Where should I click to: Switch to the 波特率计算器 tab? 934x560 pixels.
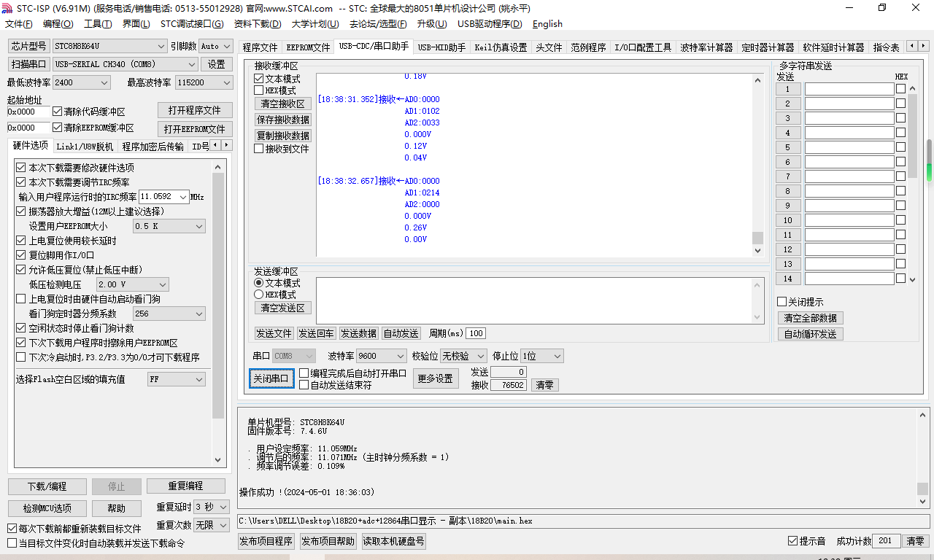[x=706, y=47]
